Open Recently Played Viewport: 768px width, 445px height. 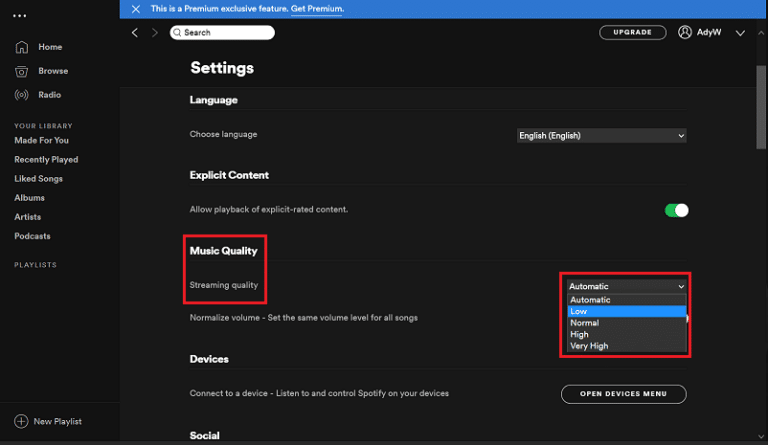(46, 160)
